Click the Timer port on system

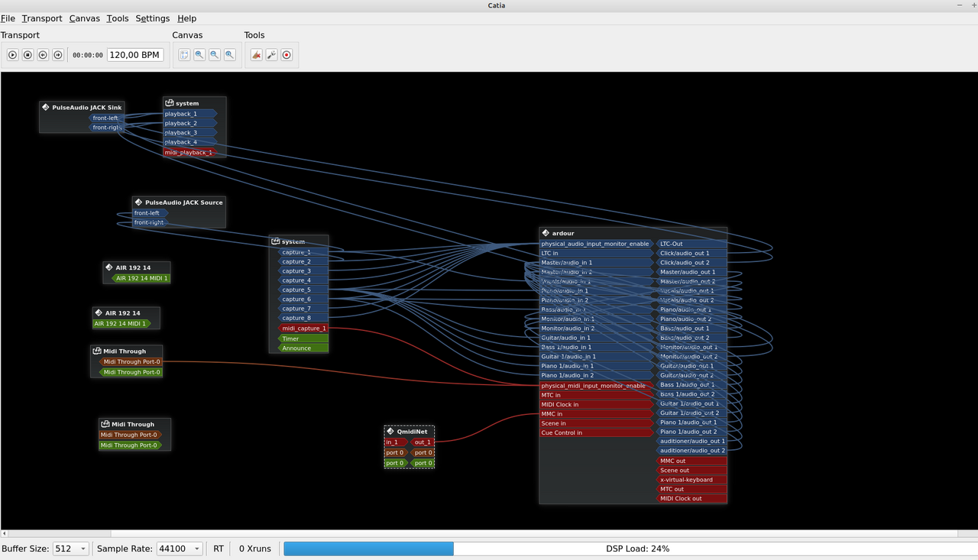pos(303,338)
